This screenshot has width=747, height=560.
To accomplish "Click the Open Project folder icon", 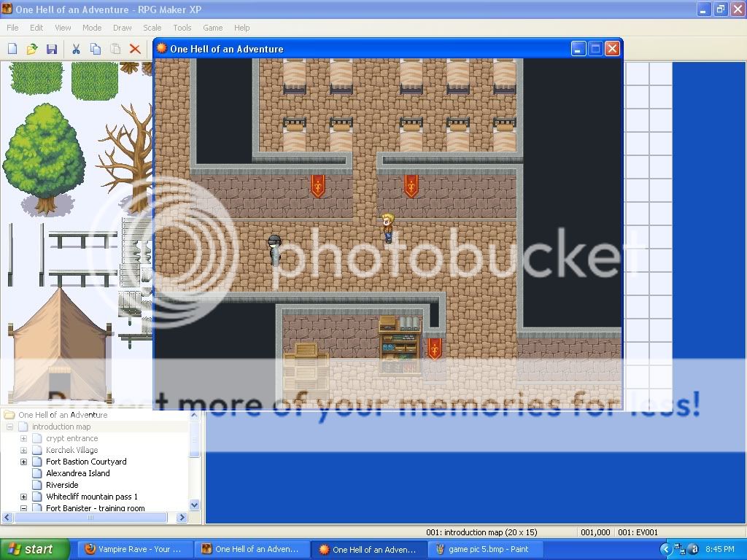I will [x=32, y=49].
